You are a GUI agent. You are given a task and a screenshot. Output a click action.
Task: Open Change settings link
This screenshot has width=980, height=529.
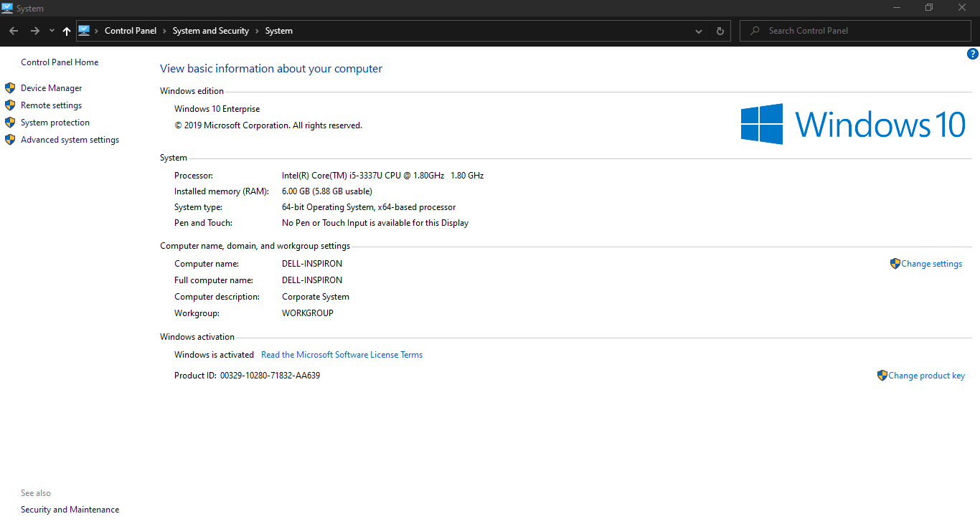click(x=932, y=264)
